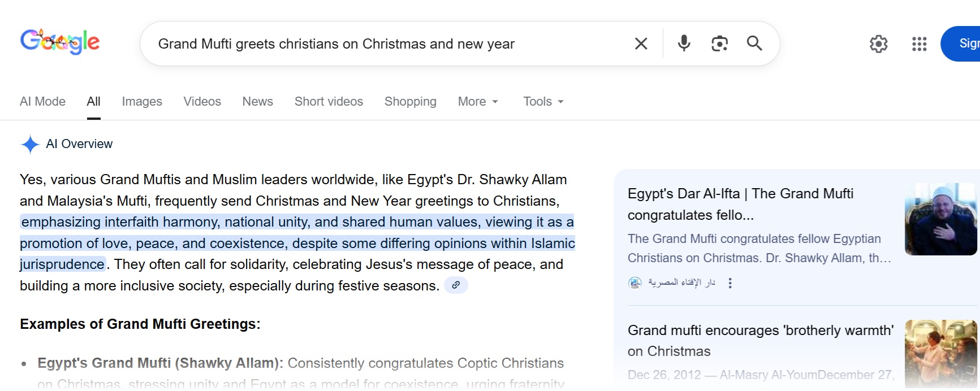The width and height of the screenshot is (980, 391).
Task: Switch to the Images tab
Action: tap(142, 102)
